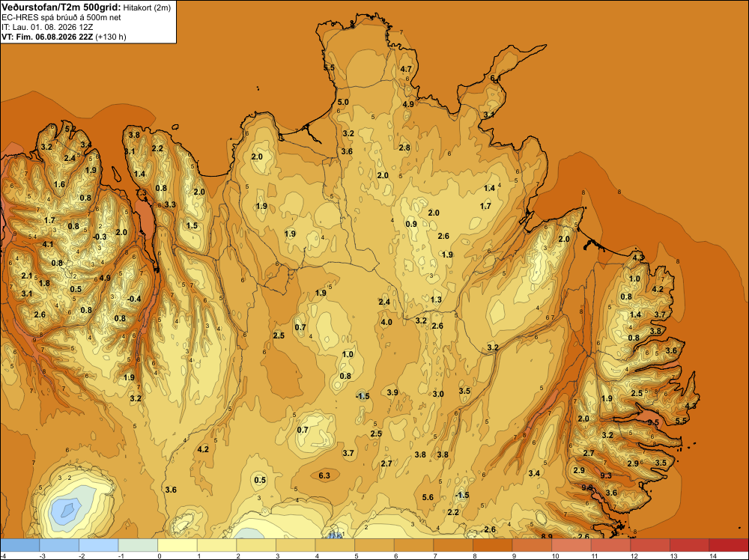Click the temperature value '-0.4'
The image size is (749, 560).
[x=134, y=299]
